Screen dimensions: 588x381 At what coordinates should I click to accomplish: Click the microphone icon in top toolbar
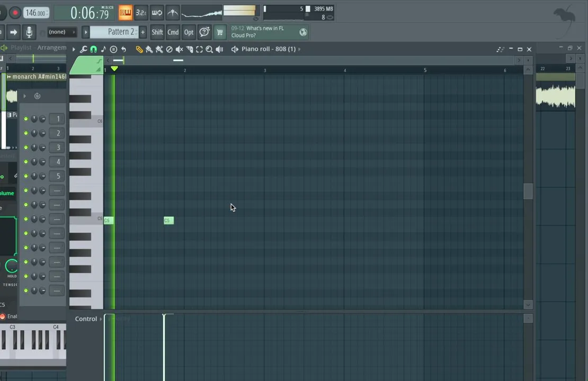[x=29, y=32]
